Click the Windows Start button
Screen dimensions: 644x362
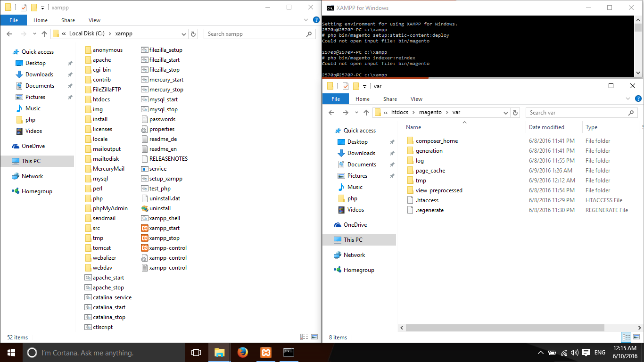(x=11, y=353)
